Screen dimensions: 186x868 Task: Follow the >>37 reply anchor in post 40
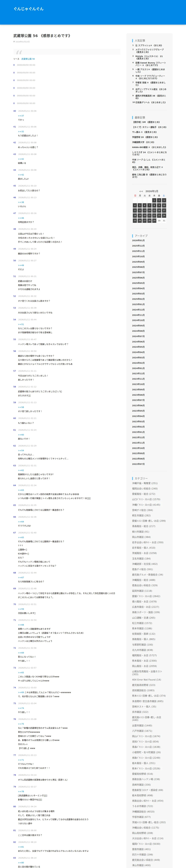(x=21, y=116)
